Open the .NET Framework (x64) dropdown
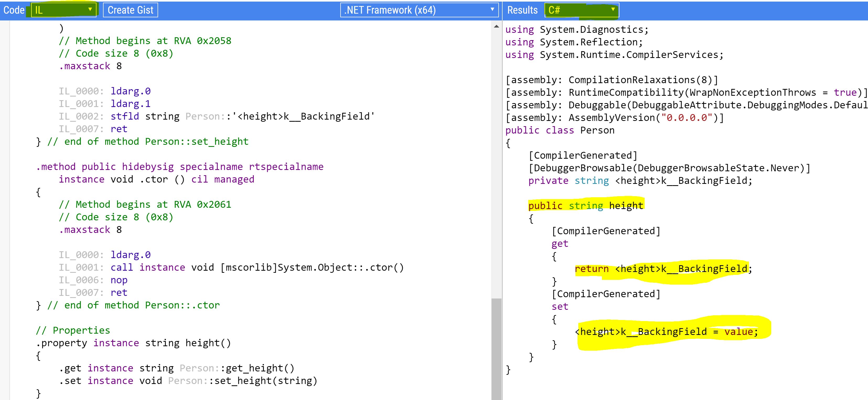Viewport: 868px width, 400px height. (419, 10)
